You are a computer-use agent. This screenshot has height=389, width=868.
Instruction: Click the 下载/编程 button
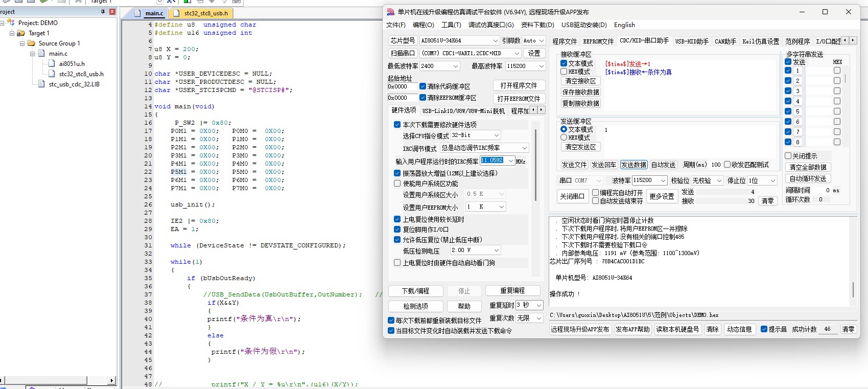pyautogui.click(x=415, y=291)
